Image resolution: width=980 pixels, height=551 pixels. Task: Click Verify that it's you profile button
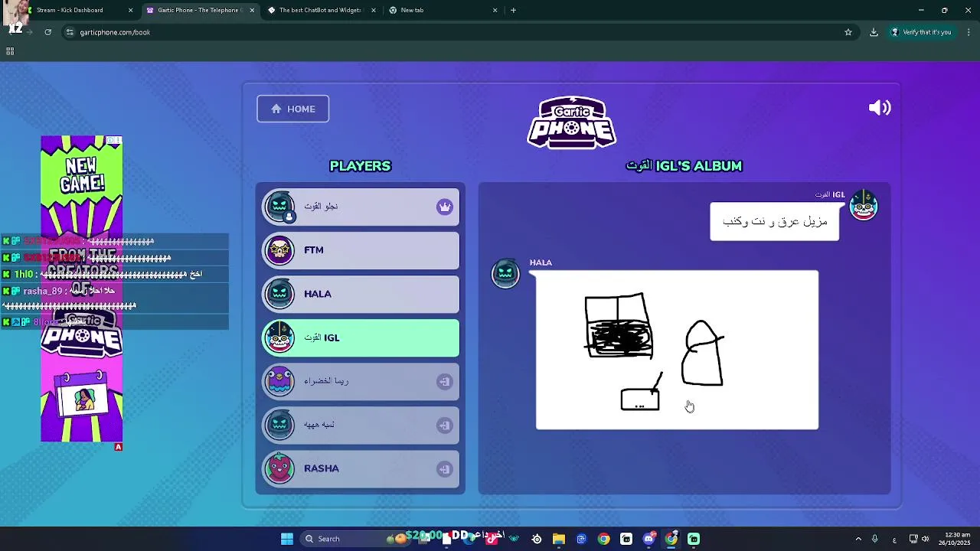point(921,32)
